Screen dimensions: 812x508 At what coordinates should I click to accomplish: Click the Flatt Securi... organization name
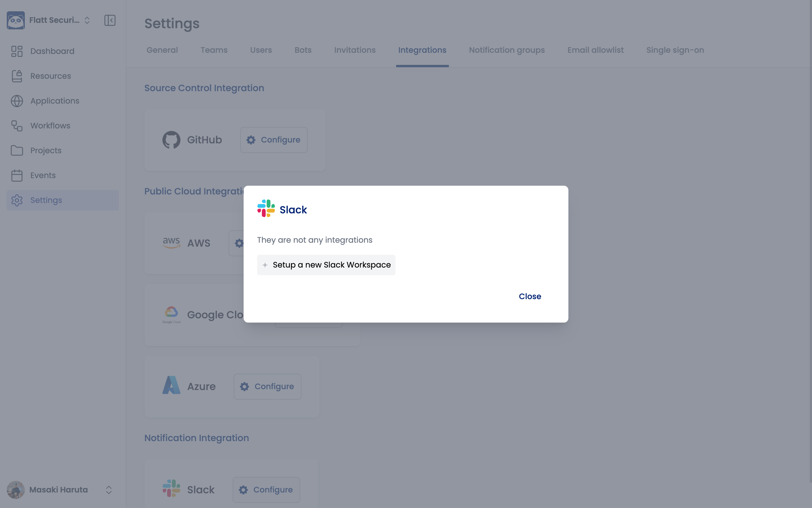pos(54,20)
